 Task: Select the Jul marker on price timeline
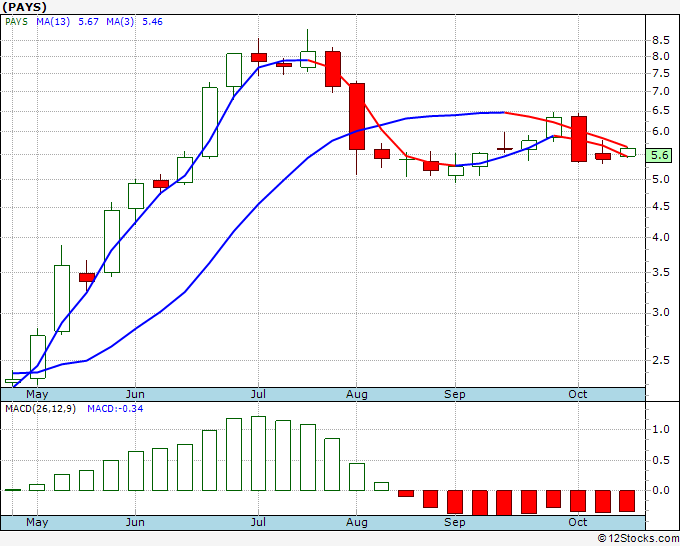[x=258, y=394]
